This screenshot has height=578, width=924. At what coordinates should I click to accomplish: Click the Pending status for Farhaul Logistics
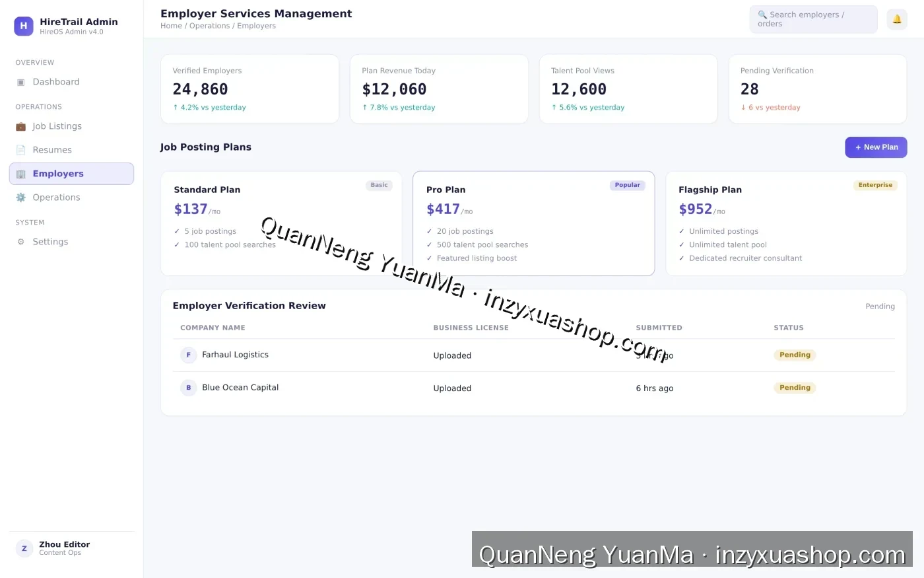click(795, 355)
